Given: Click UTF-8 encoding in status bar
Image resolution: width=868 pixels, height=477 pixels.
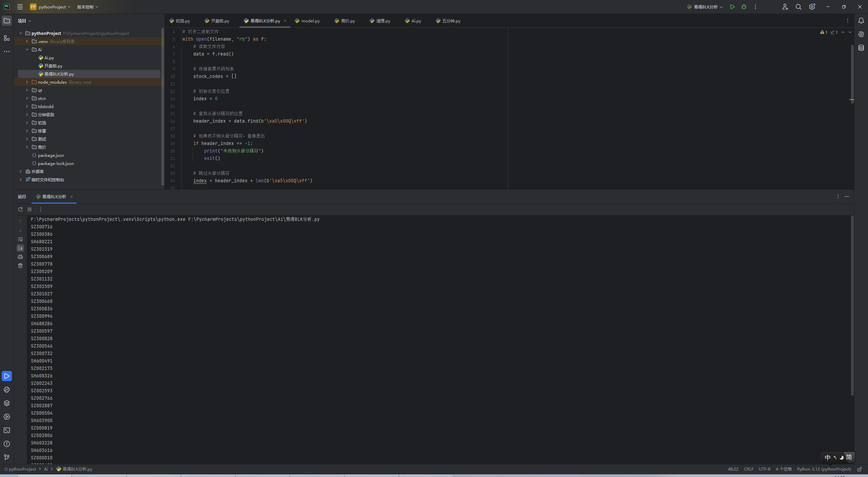Looking at the screenshot, I should point(764,469).
